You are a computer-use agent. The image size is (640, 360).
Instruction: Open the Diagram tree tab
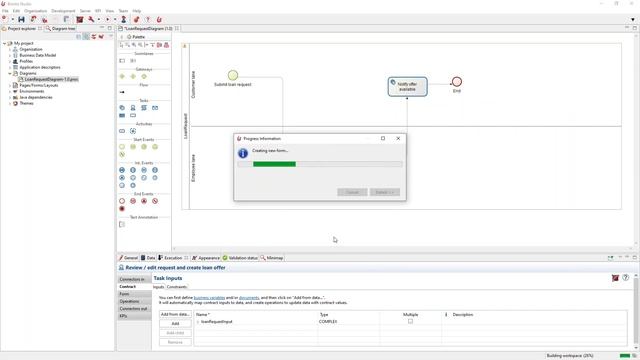[60, 29]
